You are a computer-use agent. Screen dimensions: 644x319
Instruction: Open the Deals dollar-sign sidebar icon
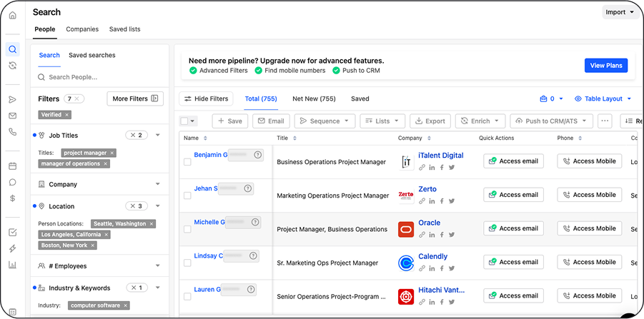coord(12,198)
